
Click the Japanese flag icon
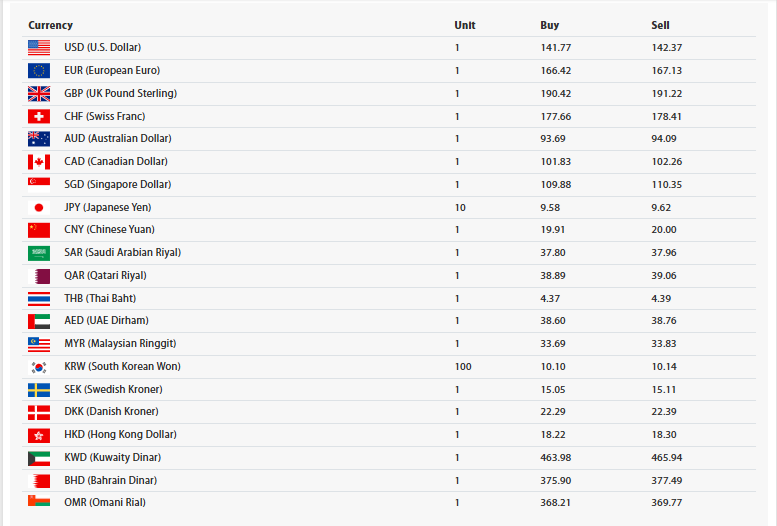[39, 208]
